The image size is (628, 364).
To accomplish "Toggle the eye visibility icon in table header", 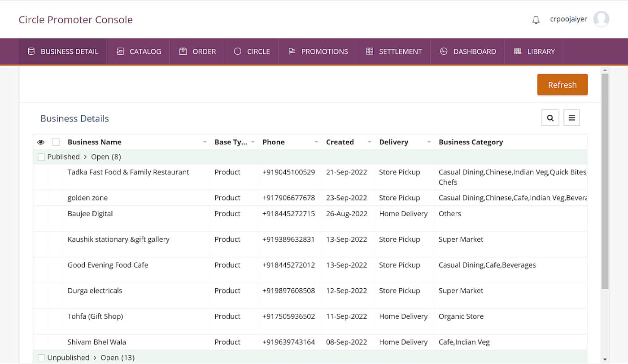I will [41, 142].
